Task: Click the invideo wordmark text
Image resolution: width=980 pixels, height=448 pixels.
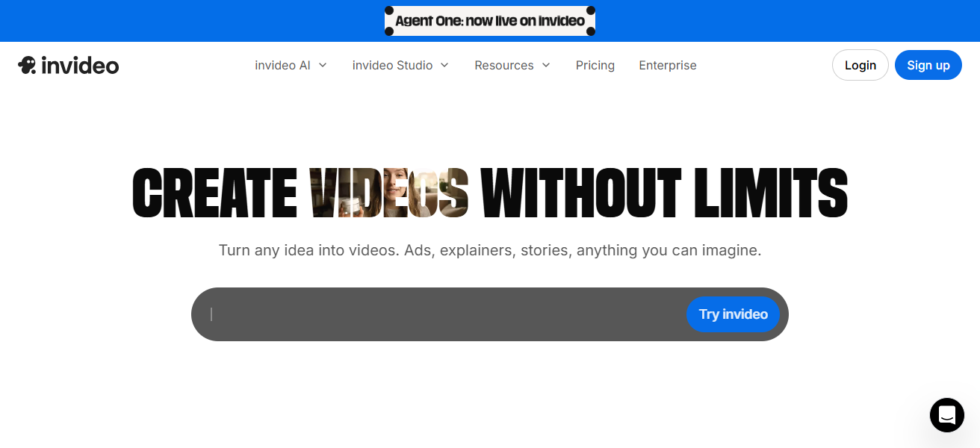Action: point(80,65)
